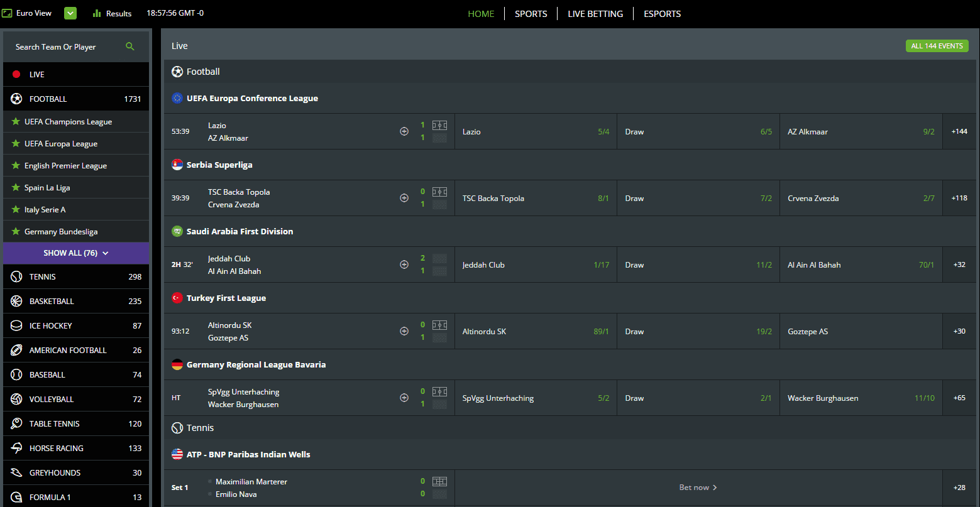Image resolution: width=980 pixels, height=507 pixels.
Task: Click the ALL 144 EVENTS button
Action: tap(937, 46)
